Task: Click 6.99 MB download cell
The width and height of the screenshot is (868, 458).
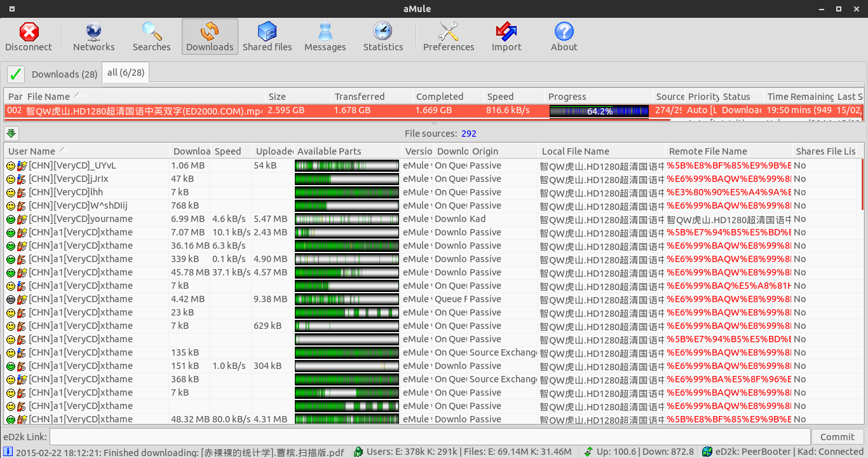Action: 187,219
